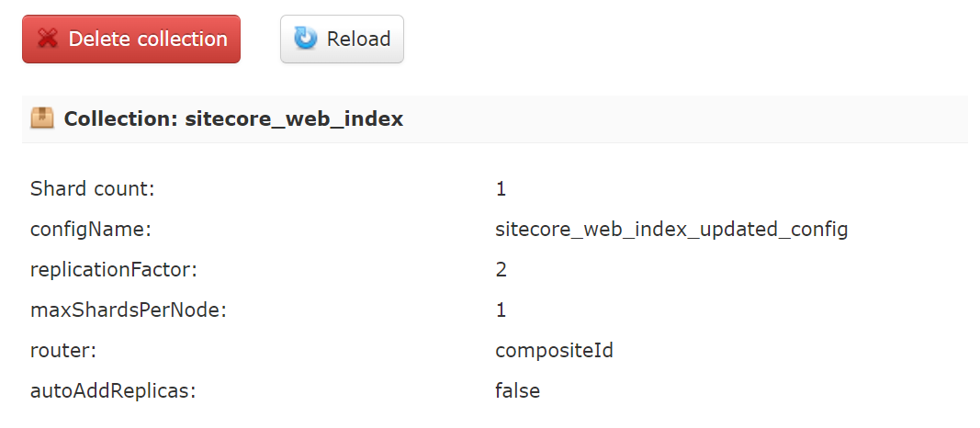This screenshot has height=428, width=980.
Task: Click the "Shard count:" label
Action: 93,189
